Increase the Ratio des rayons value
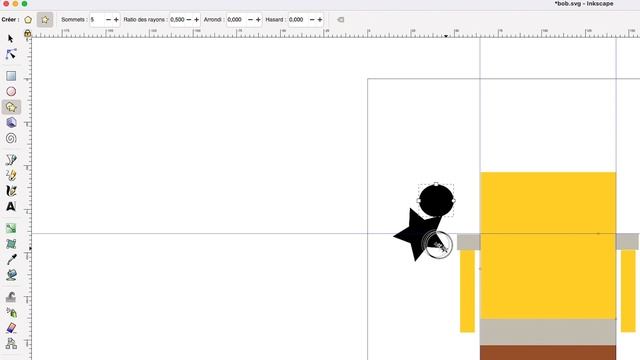Image resolution: width=640 pixels, height=360 pixels. 196,20
